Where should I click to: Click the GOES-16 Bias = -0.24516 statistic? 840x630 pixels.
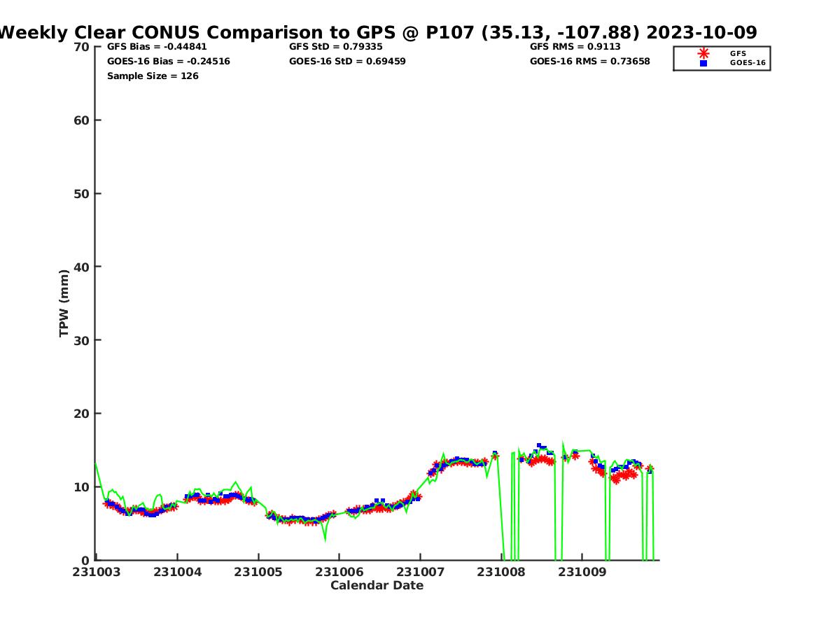[x=169, y=62]
